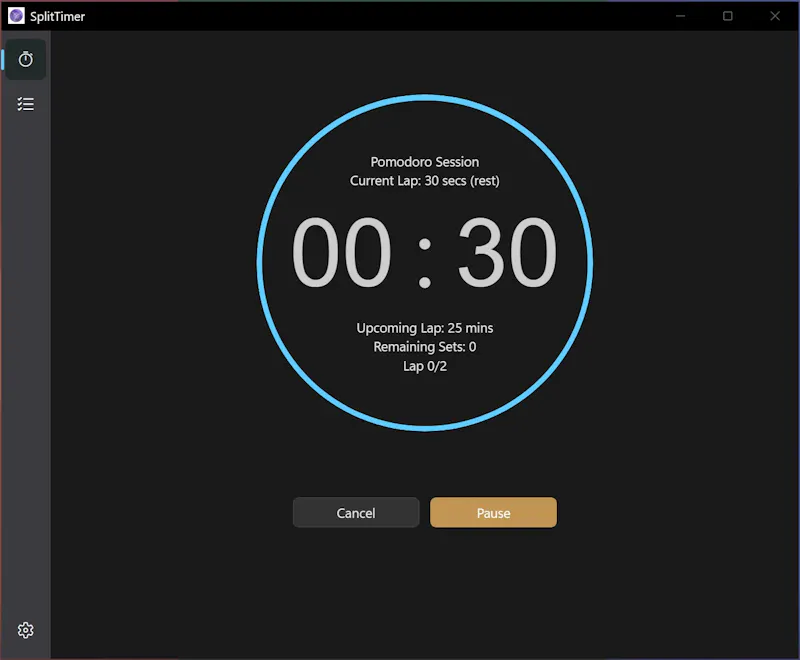
Task: Click 'Current Lap: 30 secs (rest)' text
Action: point(424,181)
